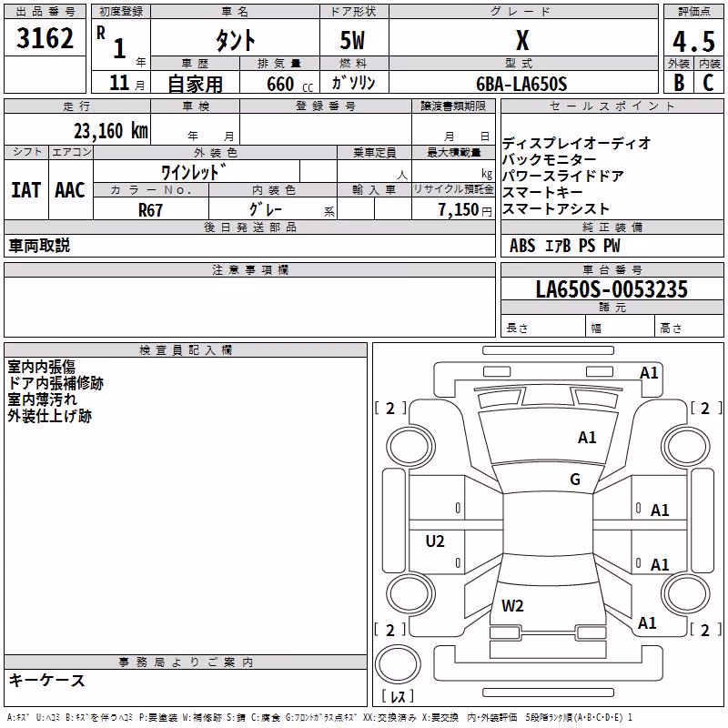Click exterior rating B
Image resolution: width=728 pixels, height=728 pixels.
click(x=679, y=82)
